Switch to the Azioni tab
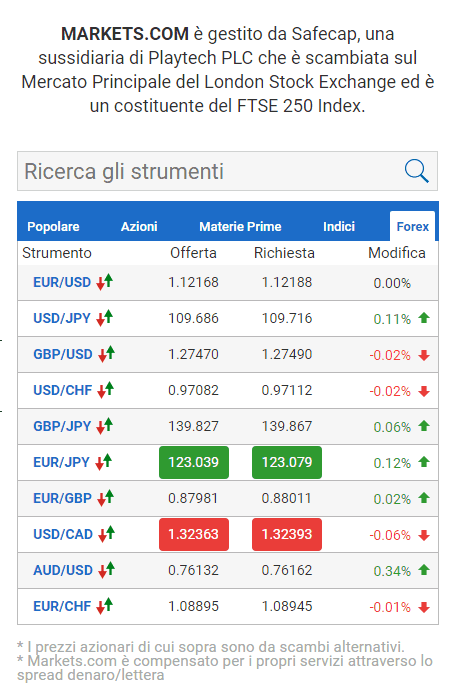The height and width of the screenshot is (698, 456). 139,227
